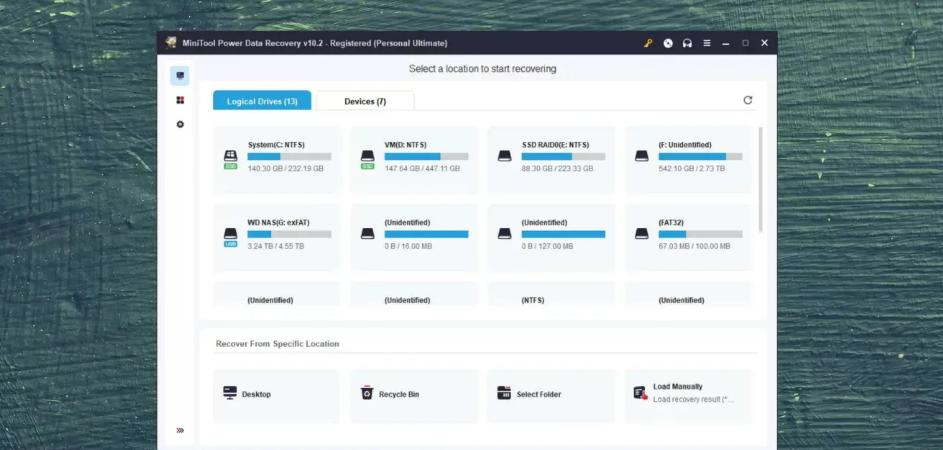Switch to the Devices tab

pyautogui.click(x=365, y=101)
